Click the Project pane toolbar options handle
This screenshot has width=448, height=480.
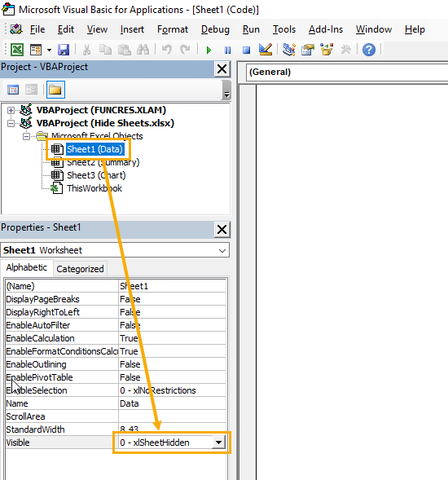coord(226,90)
